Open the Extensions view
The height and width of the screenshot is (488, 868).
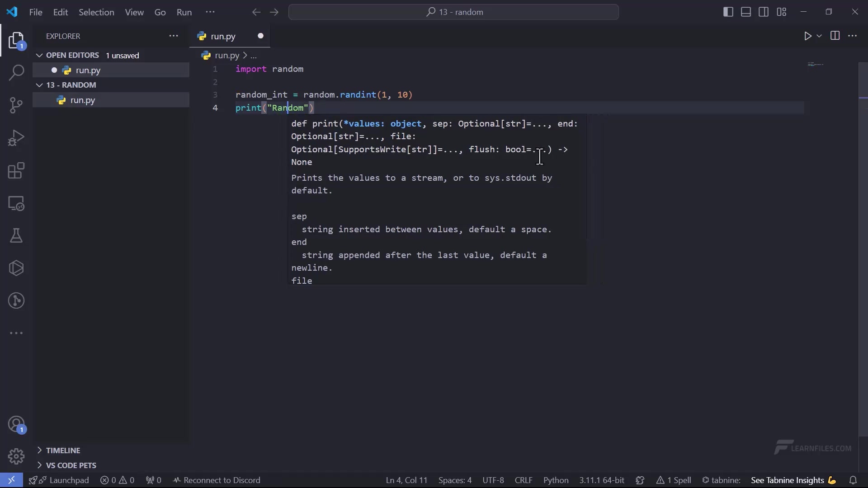16,171
